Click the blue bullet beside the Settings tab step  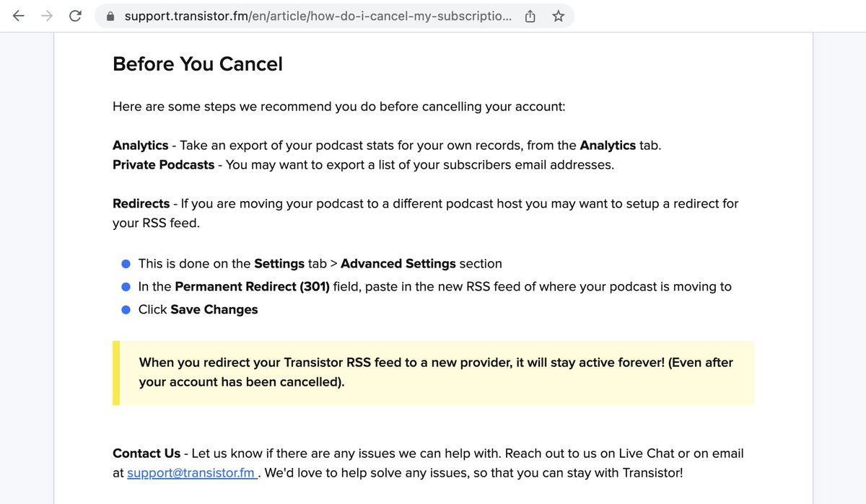point(126,264)
